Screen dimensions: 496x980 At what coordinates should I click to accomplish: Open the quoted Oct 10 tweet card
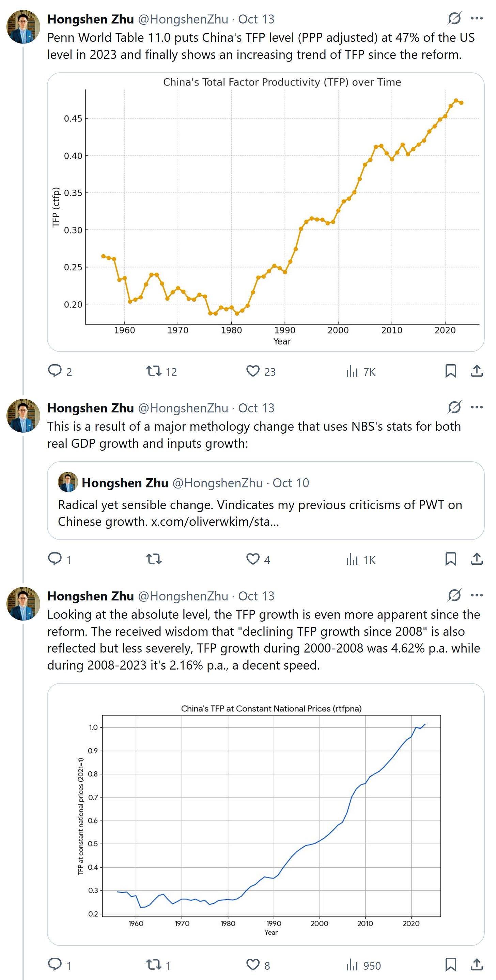[x=266, y=500]
